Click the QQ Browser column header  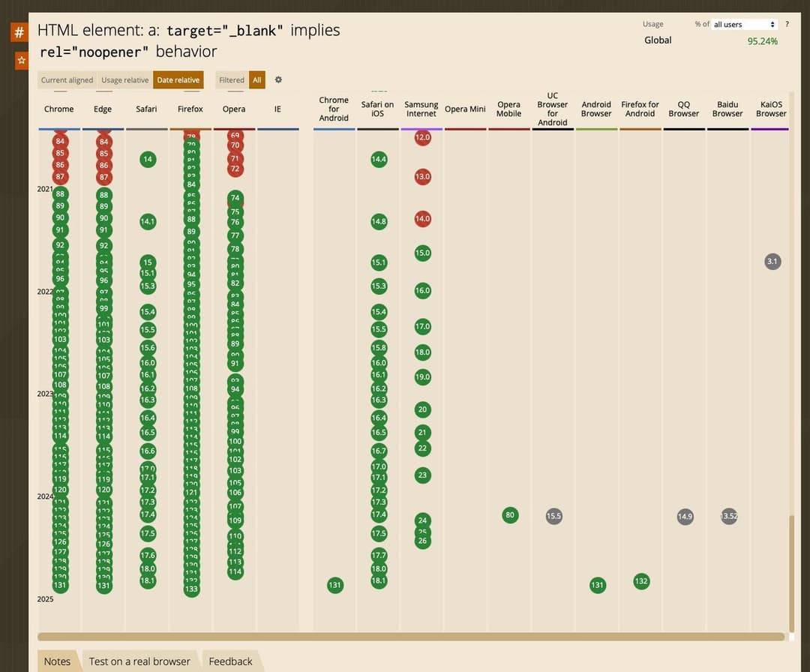(684, 109)
